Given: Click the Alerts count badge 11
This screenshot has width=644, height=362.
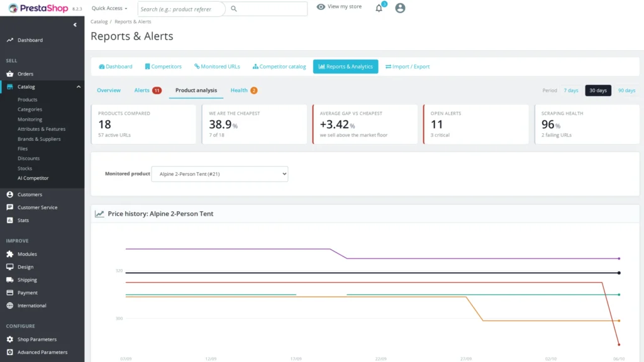Looking at the screenshot, I should tap(157, 90).
